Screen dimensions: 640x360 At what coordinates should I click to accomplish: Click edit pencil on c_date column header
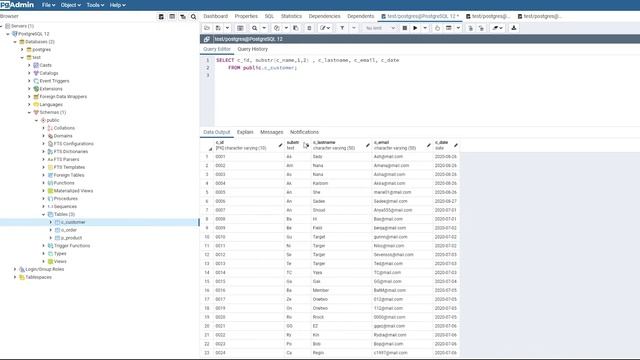456,145
